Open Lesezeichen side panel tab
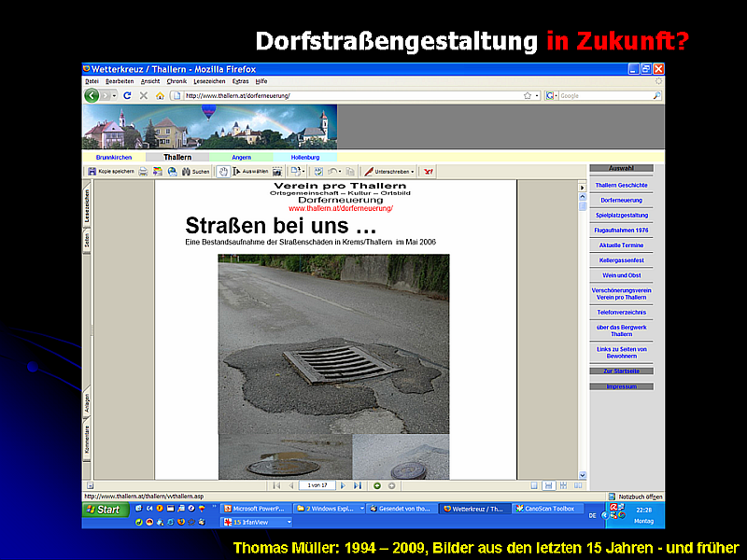The width and height of the screenshot is (747, 560). pos(87,206)
